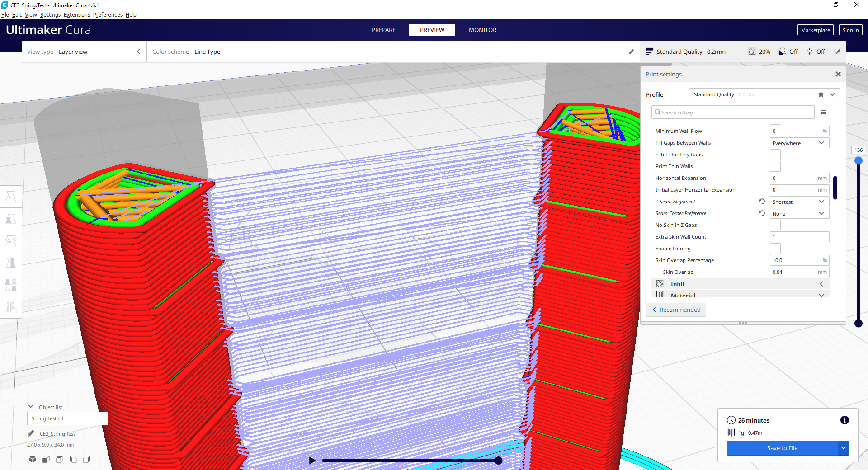868x470 pixels.
Task: Toggle Print Thin Walls checkbox
Action: coord(775,166)
